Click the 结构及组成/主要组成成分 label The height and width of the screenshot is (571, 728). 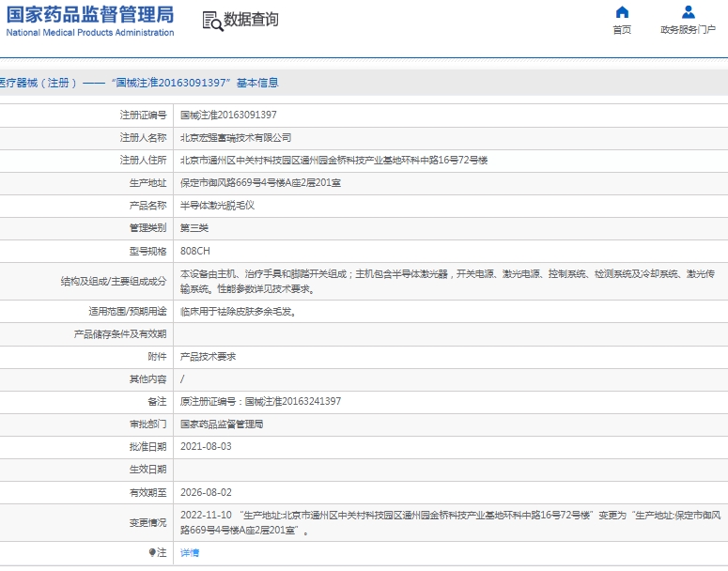point(114,282)
